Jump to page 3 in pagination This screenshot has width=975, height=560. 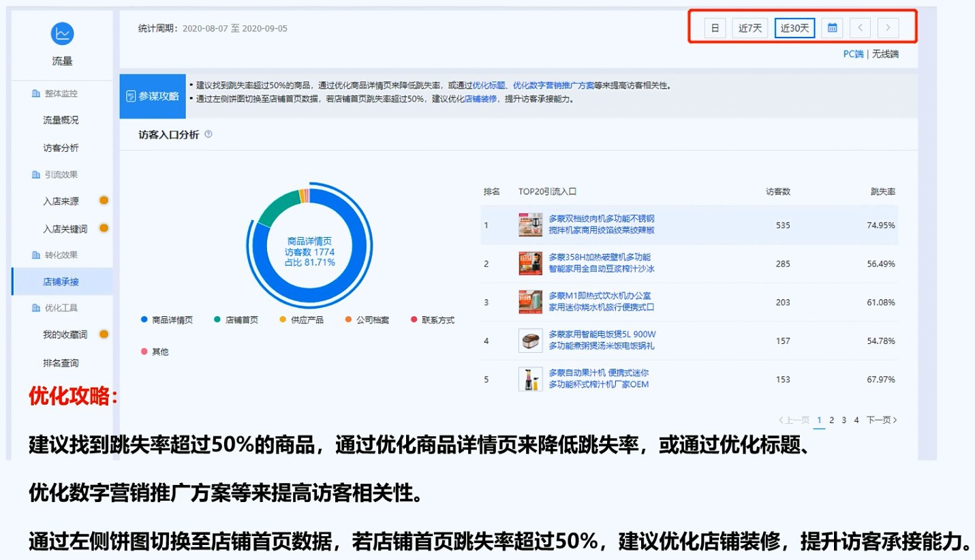[844, 420]
